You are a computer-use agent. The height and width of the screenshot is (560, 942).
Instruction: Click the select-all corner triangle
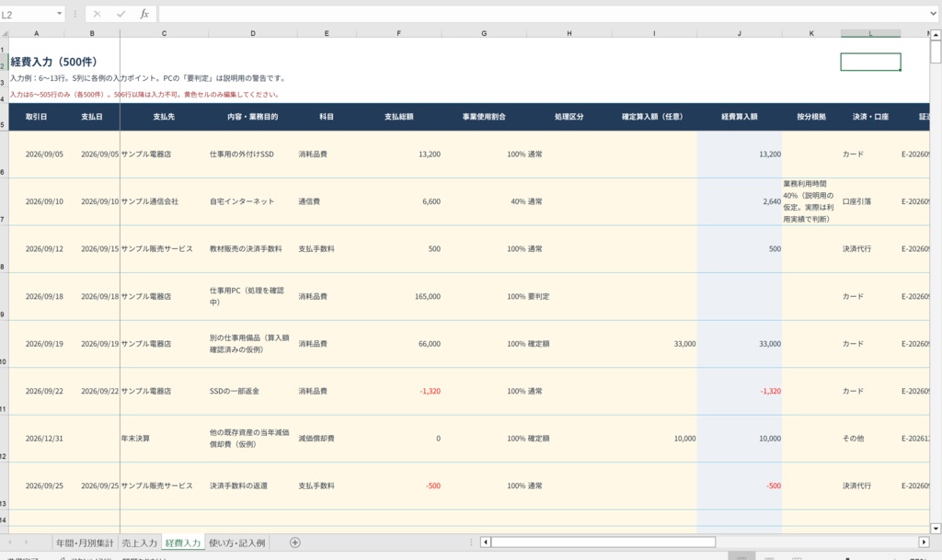tap(5, 34)
